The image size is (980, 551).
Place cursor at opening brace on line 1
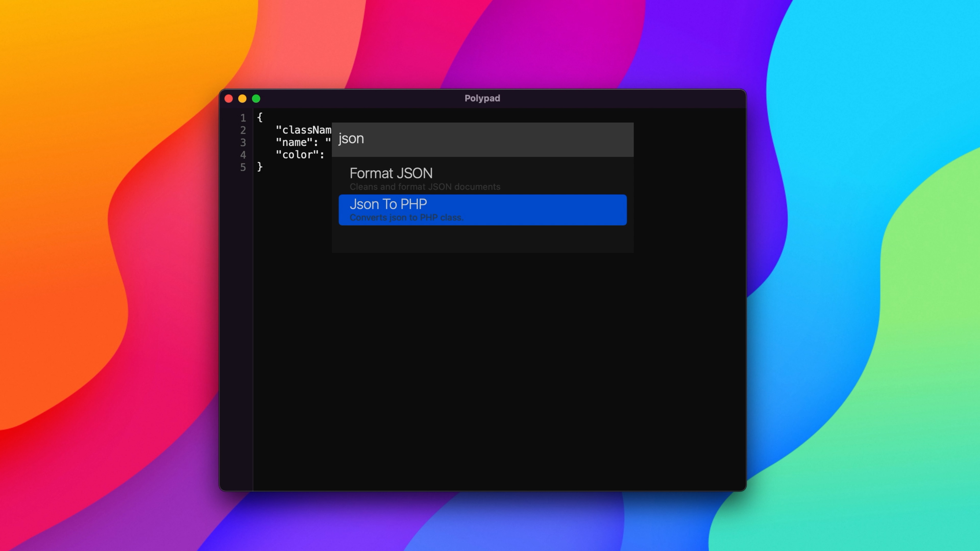point(260,117)
